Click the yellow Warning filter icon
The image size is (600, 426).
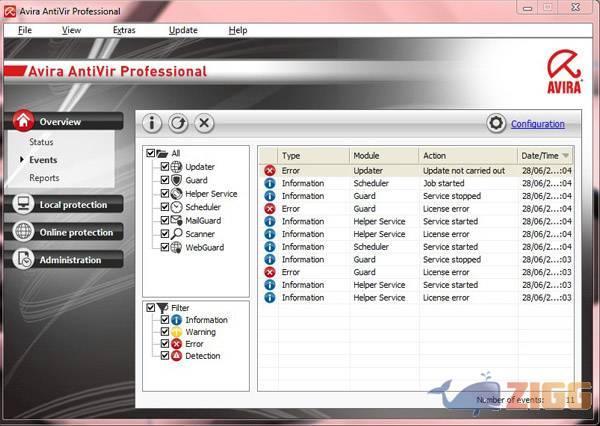(176, 332)
